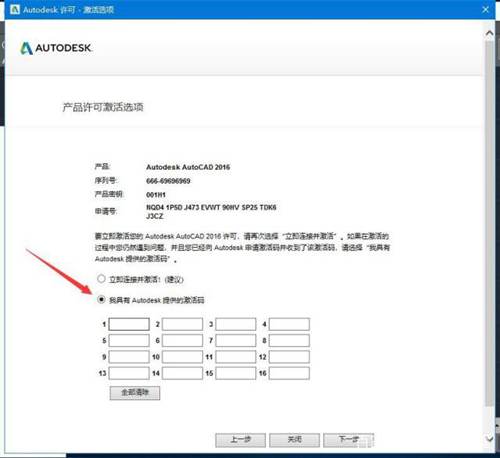500x458 pixels.
Task: Click activation code field 2
Action: click(182, 324)
